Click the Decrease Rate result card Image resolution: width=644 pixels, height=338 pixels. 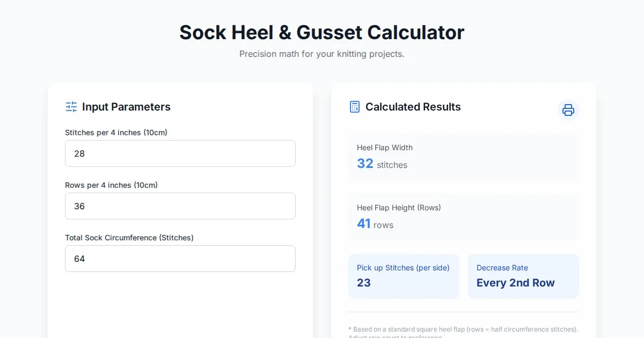[523, 276]
